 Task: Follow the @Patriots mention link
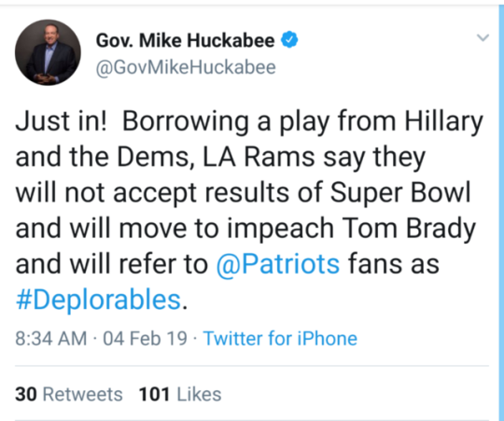click(278, 264)
